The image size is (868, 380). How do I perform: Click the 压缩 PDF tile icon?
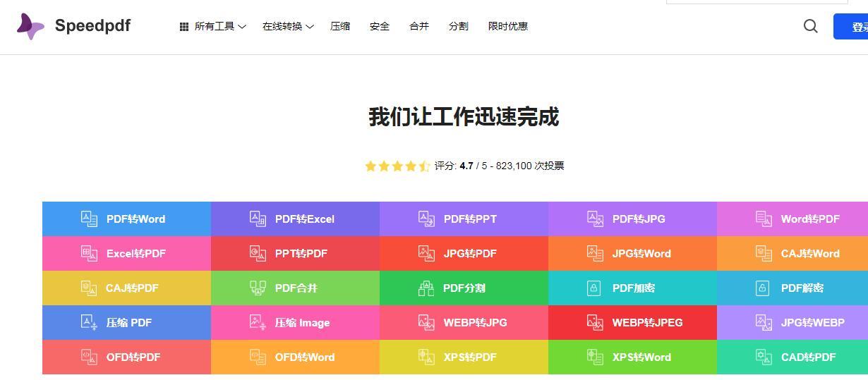pos(89,322)
